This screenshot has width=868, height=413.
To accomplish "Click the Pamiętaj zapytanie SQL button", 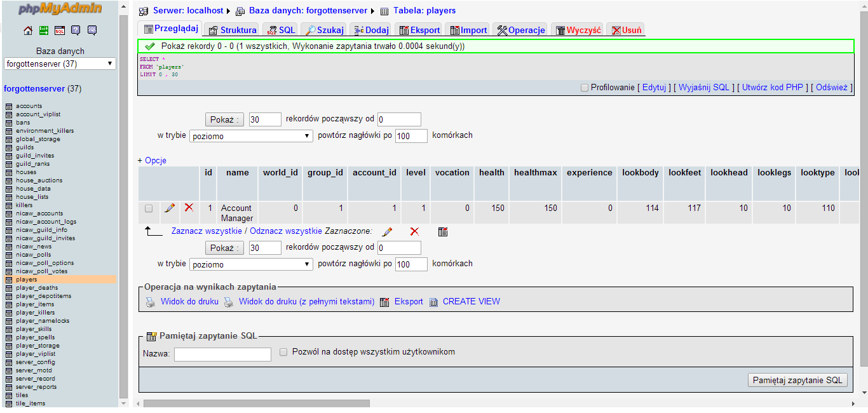I will [797, 380].
